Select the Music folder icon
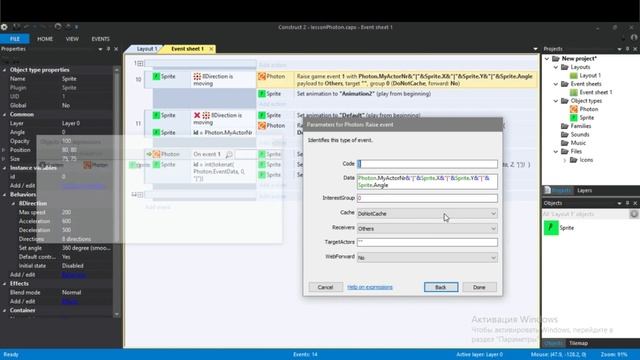This screenshot has width=640, height=360. coord(565,143)
